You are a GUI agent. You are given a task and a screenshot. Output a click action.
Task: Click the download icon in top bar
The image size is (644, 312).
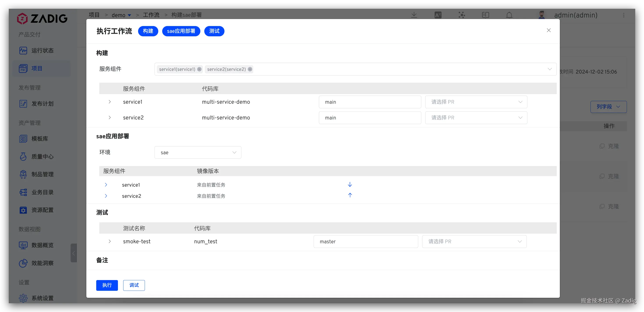click(x=414, y=15)
